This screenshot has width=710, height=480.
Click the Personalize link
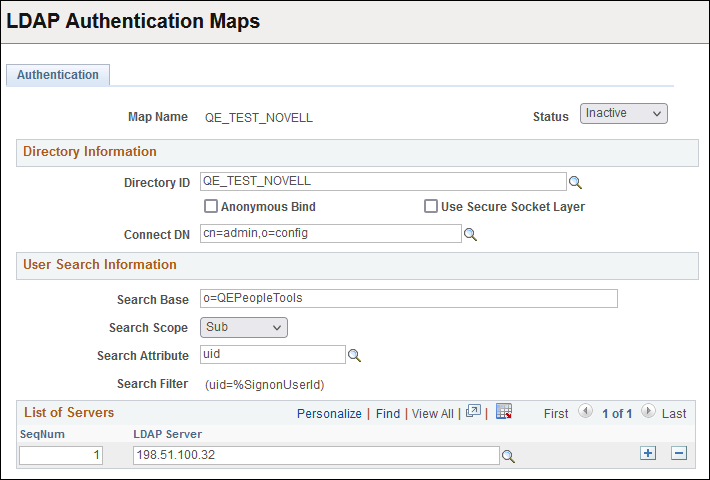[329, 413]
